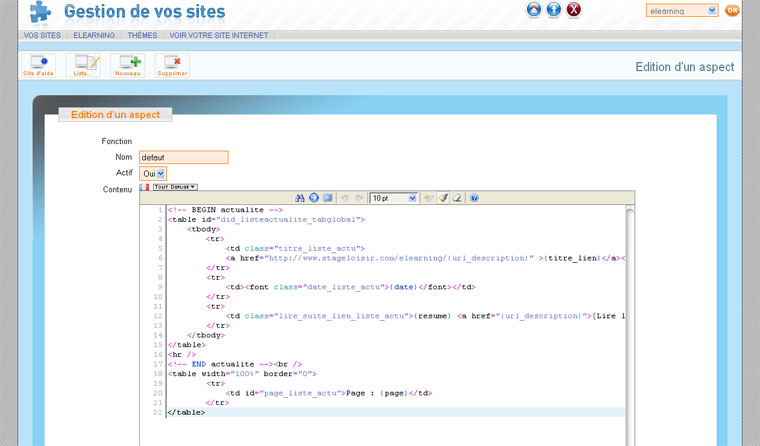This screenshot has width=760, height=446.
Task: Click the eraser reset highlight icon
Action: 457,198
